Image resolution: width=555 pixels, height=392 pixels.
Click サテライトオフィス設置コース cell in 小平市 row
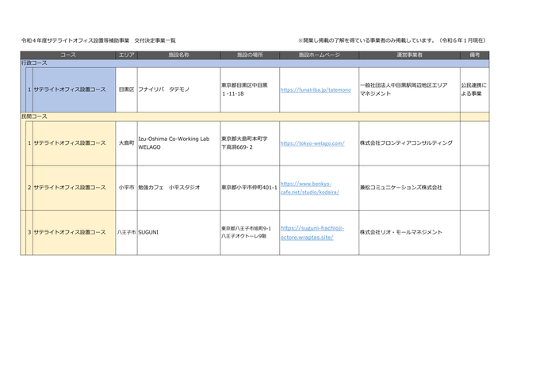coord(75,188)
